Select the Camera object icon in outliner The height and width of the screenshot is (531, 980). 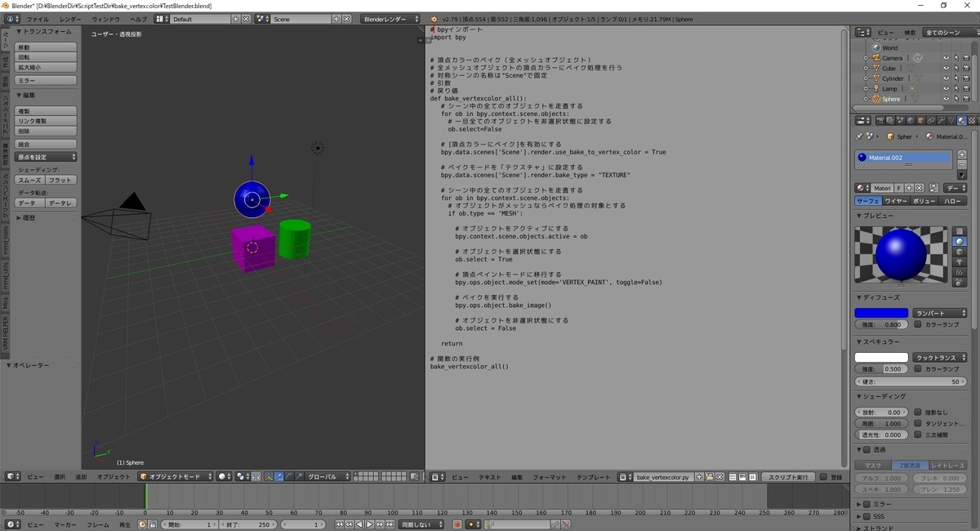coord(876,58)
